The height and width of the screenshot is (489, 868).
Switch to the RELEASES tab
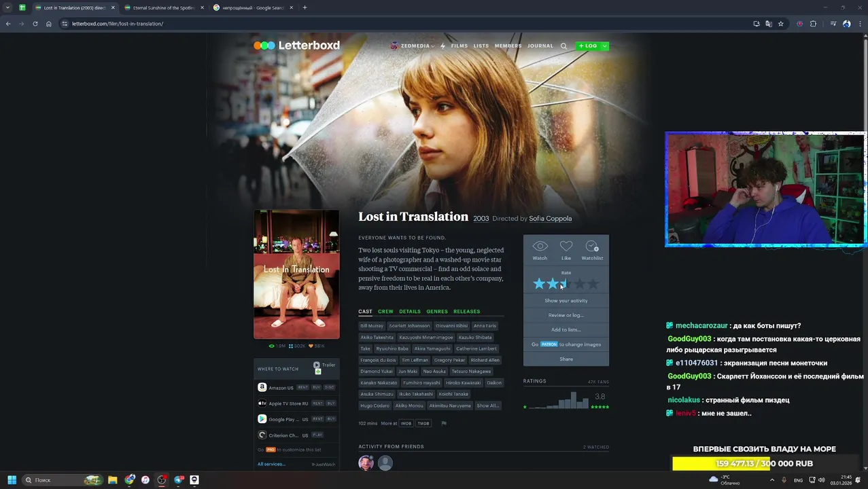click(x=466, y=311)
